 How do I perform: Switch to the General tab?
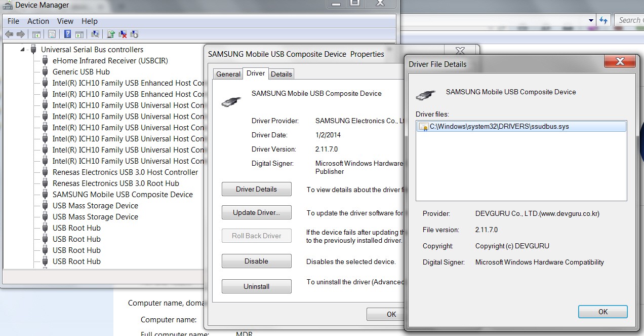[228, 74]
